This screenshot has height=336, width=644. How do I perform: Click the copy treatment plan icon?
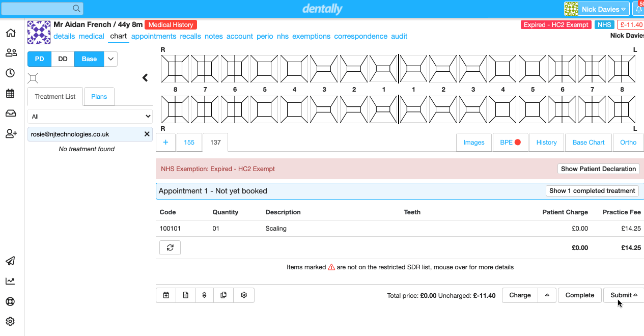224,295
